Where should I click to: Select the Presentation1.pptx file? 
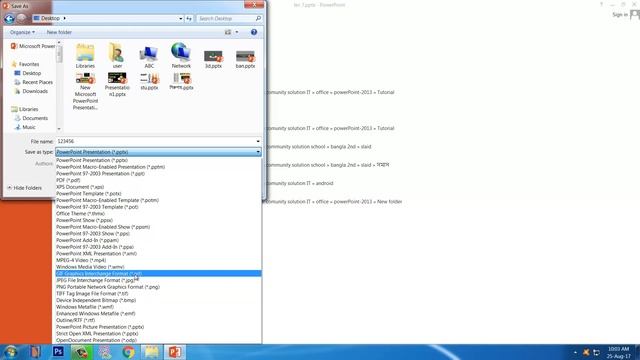coord(117,84)
